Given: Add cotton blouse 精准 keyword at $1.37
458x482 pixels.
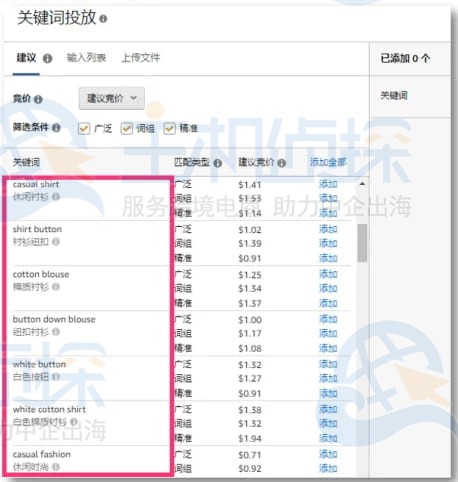Looking at the screenshot, I should click(x=328, y=303).
